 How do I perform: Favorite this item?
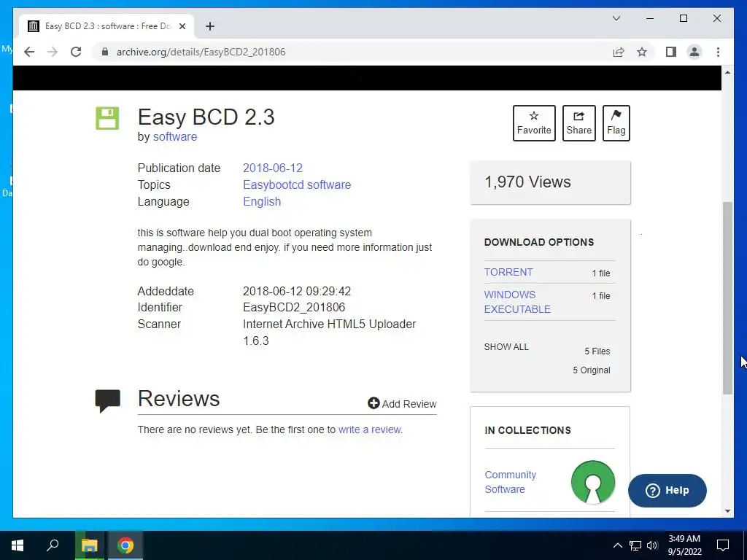click(534, 122)
